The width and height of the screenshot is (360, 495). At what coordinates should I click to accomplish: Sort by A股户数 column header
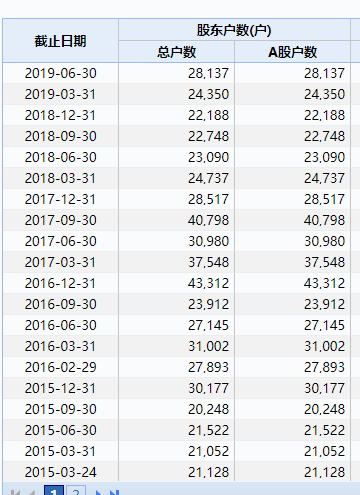[292, 52]
